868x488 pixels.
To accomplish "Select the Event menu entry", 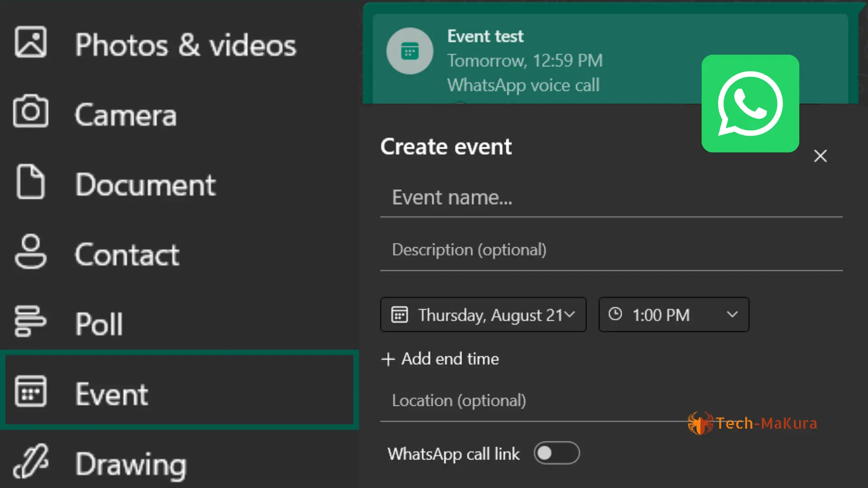I will pyautogui.click(x=179, y=390).
